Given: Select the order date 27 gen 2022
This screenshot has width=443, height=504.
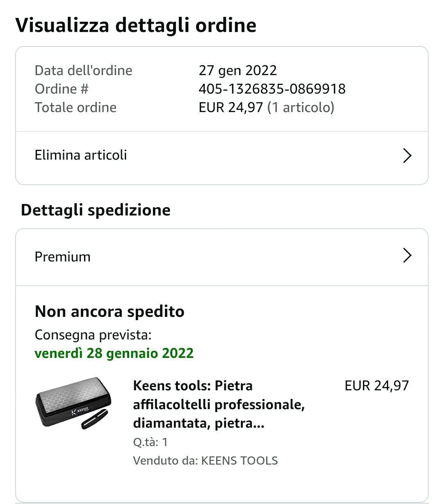Looking at the screenshot, I should coord(237,70).
